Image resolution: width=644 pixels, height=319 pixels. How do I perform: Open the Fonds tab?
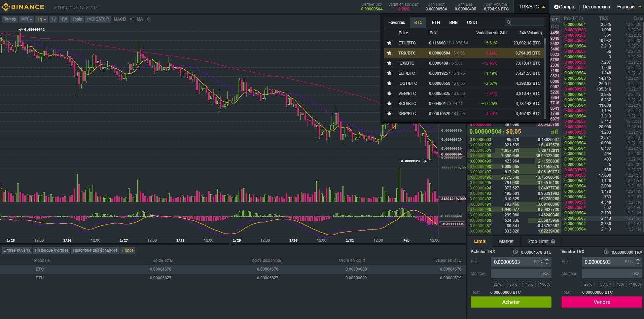click(x=128, y=250)
